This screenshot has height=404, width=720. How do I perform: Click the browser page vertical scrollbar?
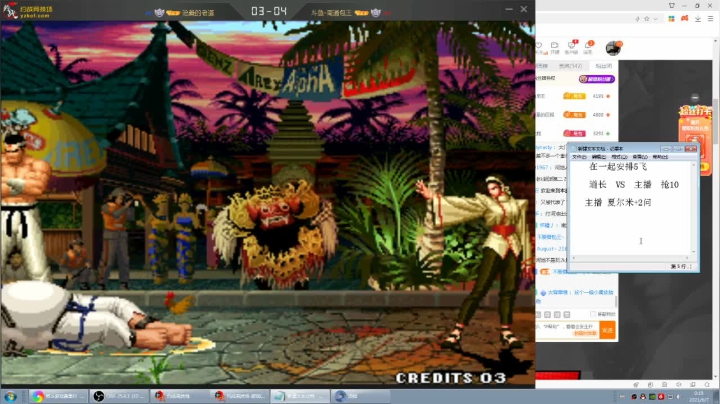tap(715, 122)
